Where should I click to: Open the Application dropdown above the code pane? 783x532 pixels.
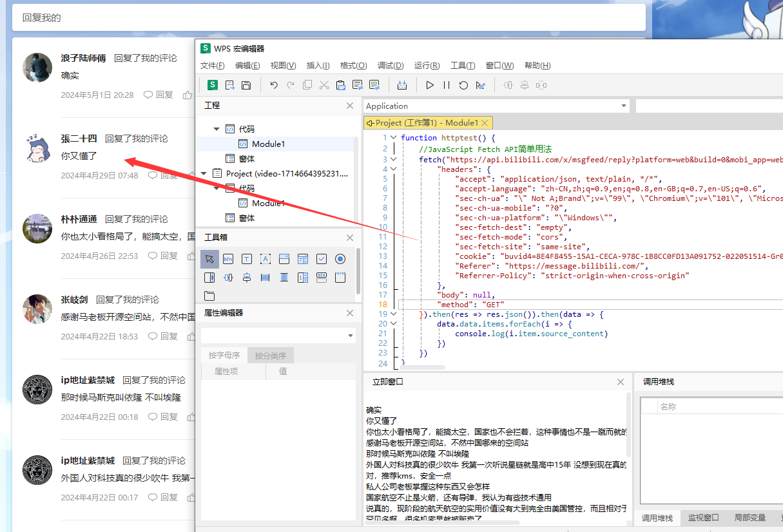pyautogui.click(x=623, y=106)
